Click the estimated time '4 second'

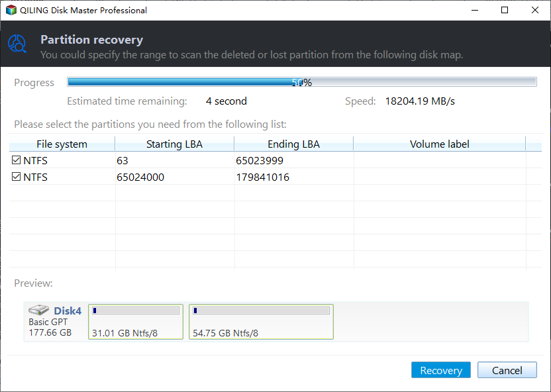pos(226,101)
